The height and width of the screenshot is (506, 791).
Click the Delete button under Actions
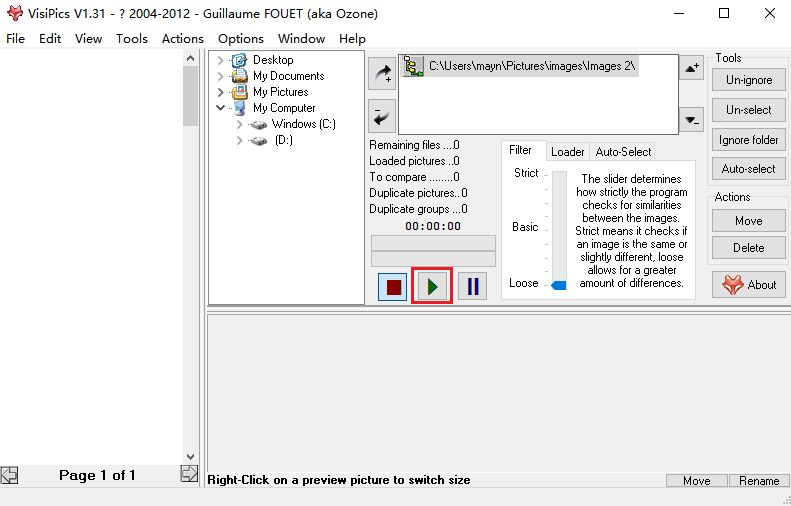pyautogui.click(x=749, y=248)
